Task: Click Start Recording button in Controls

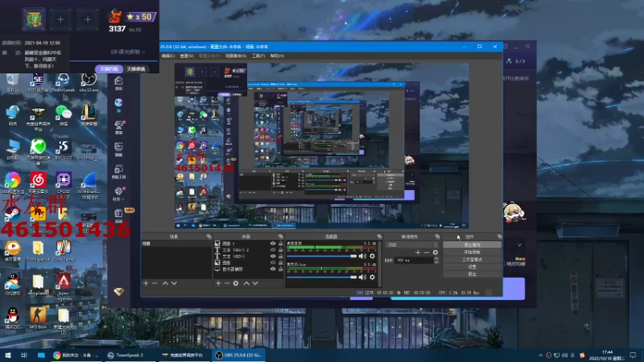Action: tap(472, 252)
